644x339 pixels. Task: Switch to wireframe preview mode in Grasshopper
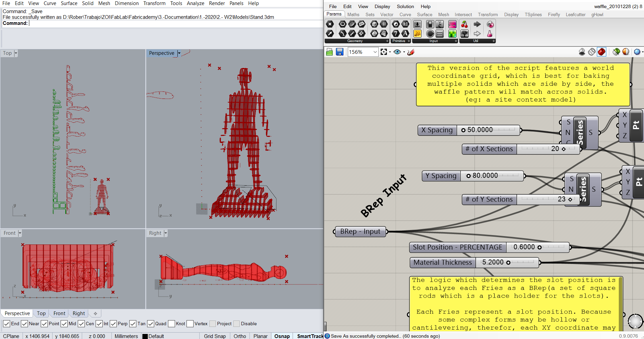click(592, 52)
